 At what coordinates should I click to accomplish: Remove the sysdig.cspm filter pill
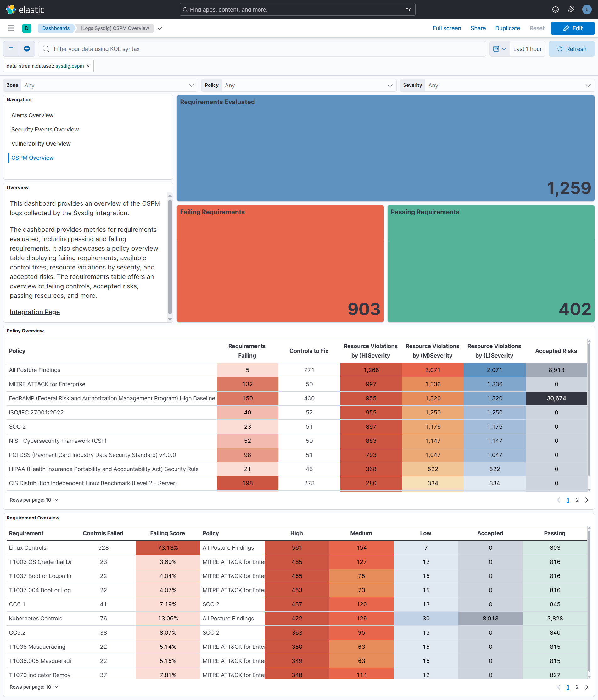[x=87, y=66]
